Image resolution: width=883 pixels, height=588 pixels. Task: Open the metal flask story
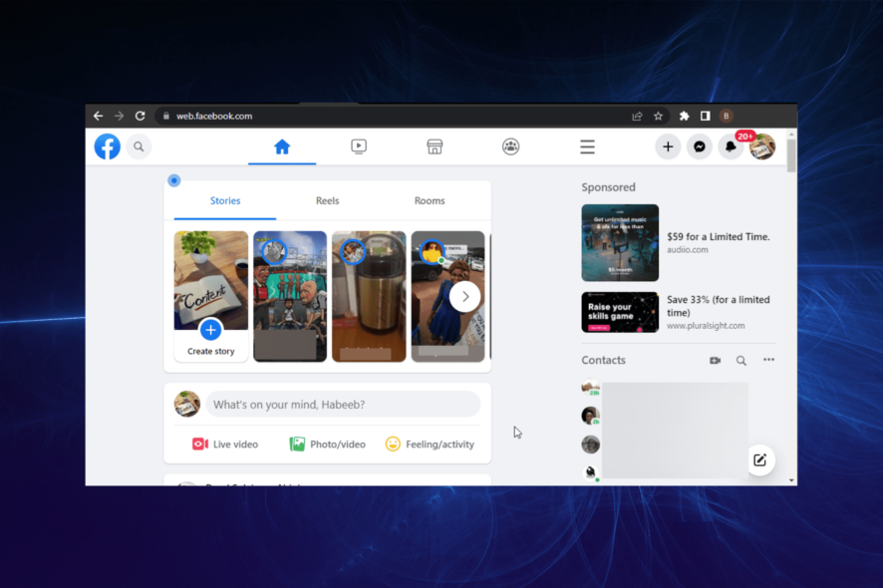[369, 296]
